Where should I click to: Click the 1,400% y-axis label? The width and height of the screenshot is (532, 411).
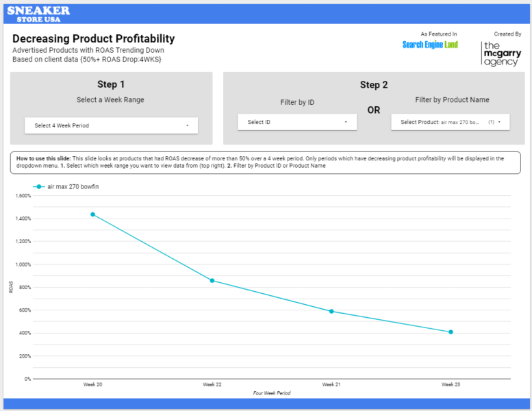[22, 219]
